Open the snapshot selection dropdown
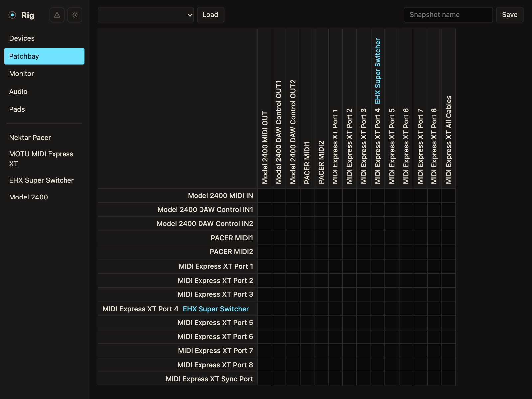532x399 pixels. (146, 15)
